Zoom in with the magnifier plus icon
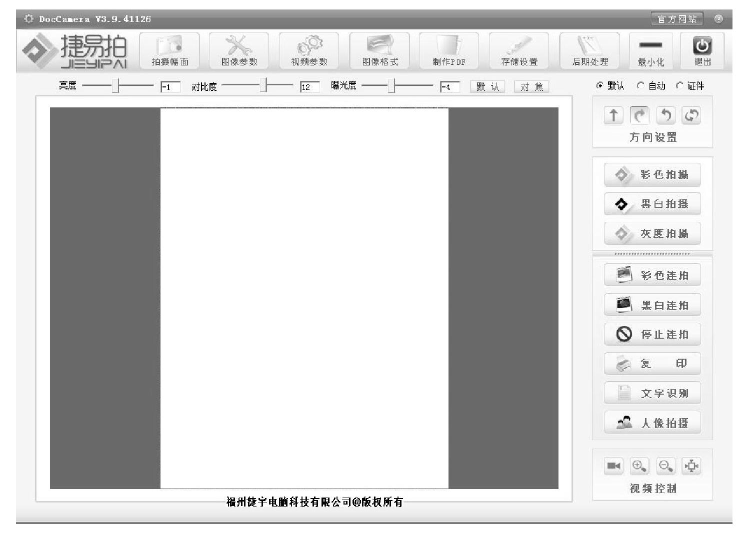The width and height of the screenshot is (756, 538). [639, 466]
